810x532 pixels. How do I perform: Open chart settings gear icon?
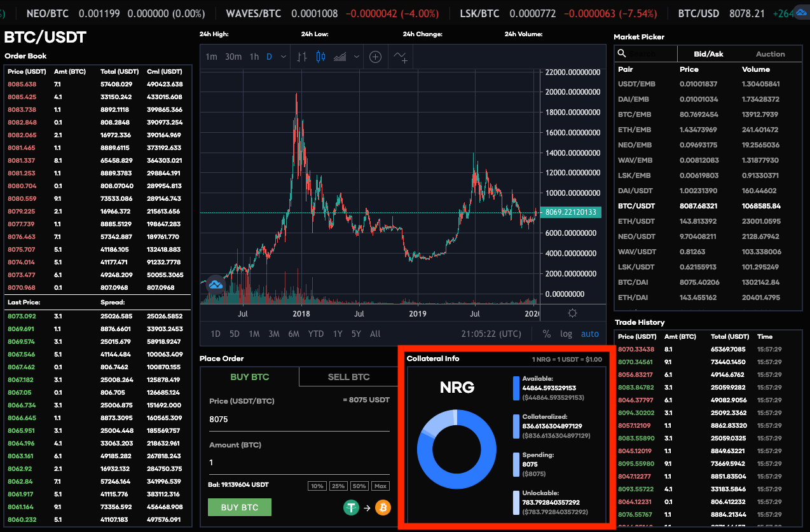click(572, 313)
